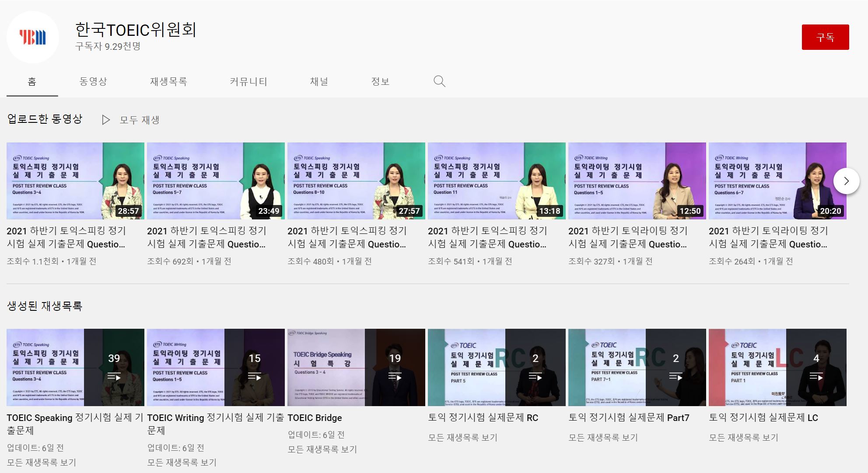Open the 재생목록 tab

click(x=168, y=81)
